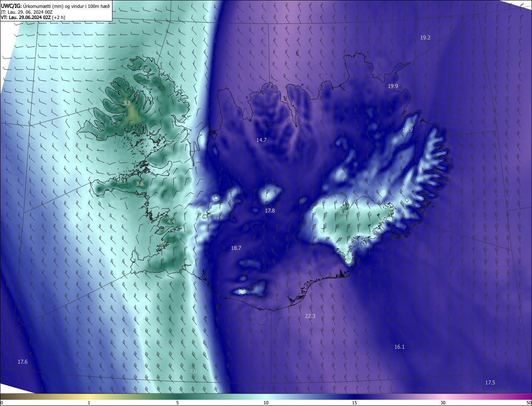The image size is (532, 406).
Task: Click the 3.3 value over the Westfjords
Action: 127,103
